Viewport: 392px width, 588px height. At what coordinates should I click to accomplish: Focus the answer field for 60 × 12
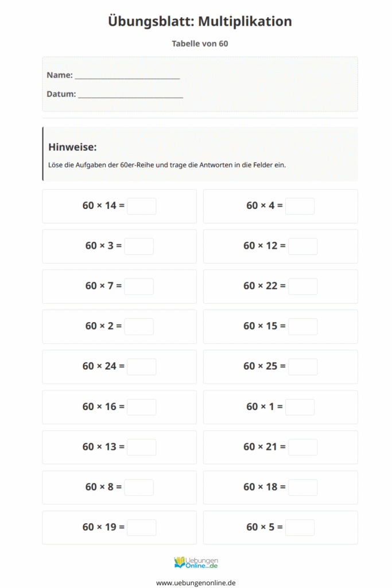click(x=302, y=246)
